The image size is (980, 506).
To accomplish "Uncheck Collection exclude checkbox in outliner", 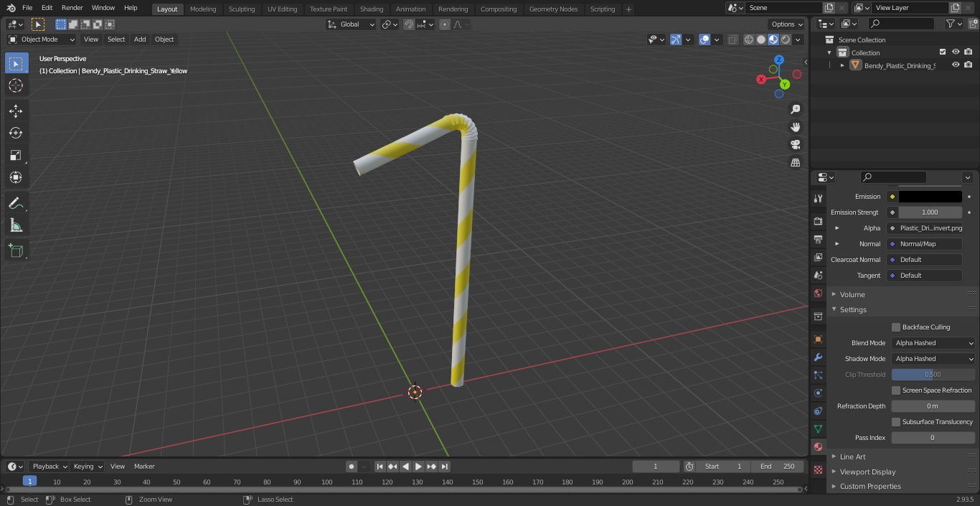I will click(943, 52).
